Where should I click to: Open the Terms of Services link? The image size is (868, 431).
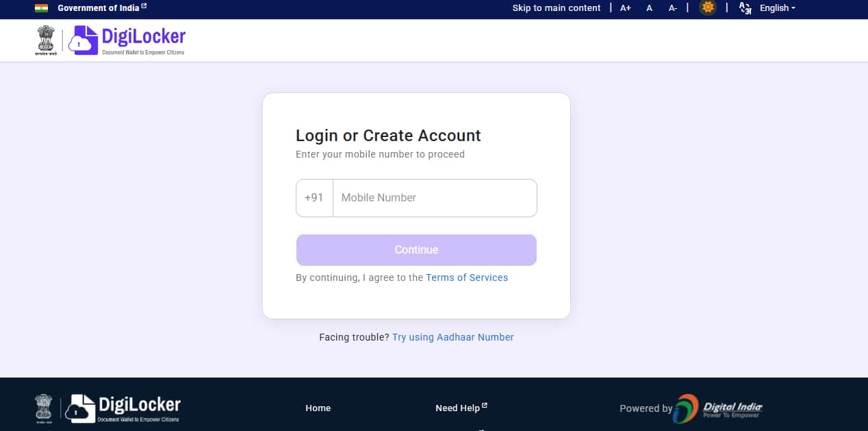tap(467, 278)
